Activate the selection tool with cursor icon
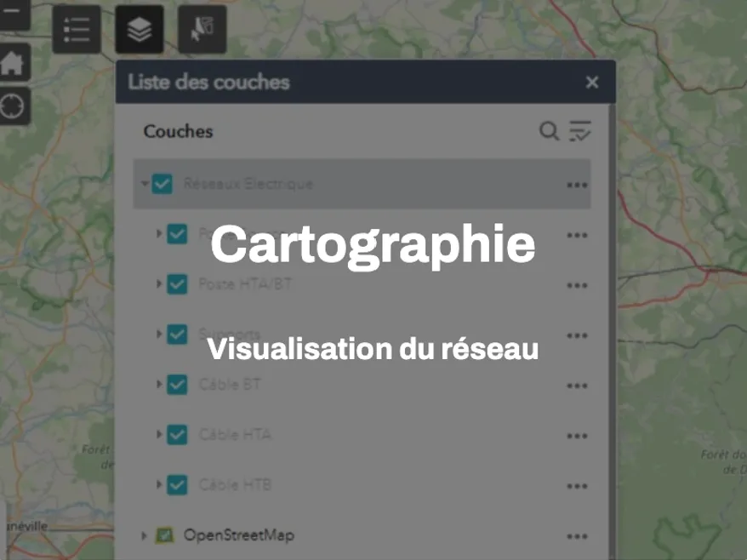The width and height of the screenshot is (747, 560). click(202, 30)
